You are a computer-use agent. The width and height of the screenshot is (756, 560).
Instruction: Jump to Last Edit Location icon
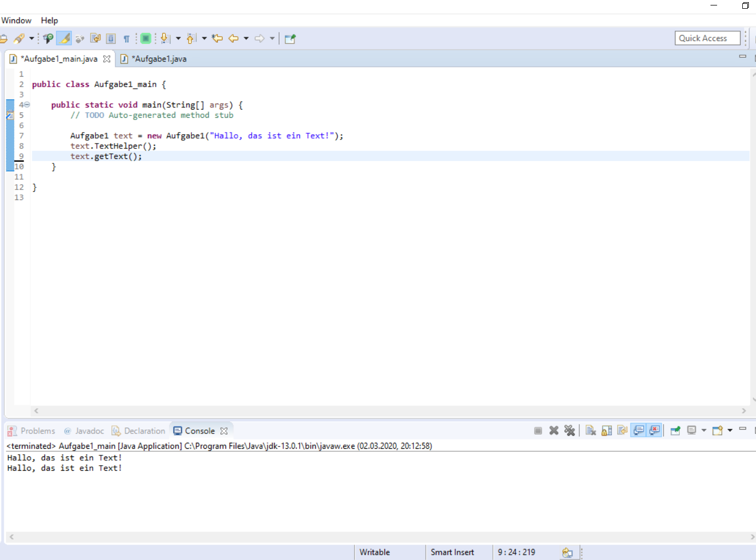pos(217,38)
